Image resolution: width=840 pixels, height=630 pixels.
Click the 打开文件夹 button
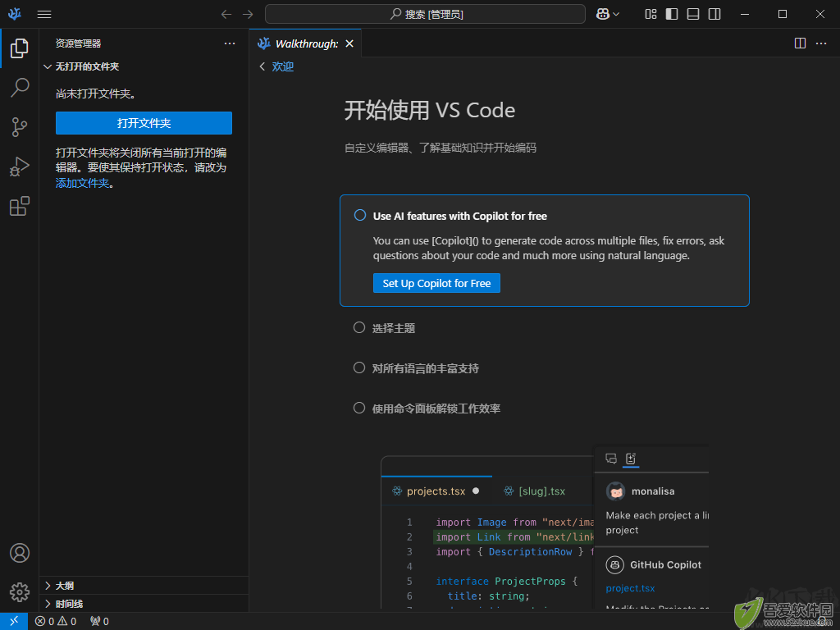tap(144, 123)
